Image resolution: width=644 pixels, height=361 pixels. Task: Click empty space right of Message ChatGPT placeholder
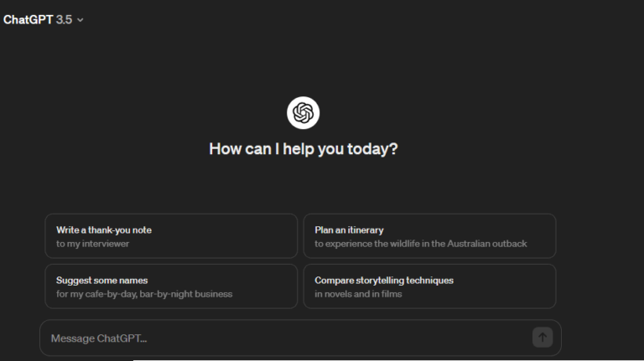pyautogui.click(x=335, y=338)
